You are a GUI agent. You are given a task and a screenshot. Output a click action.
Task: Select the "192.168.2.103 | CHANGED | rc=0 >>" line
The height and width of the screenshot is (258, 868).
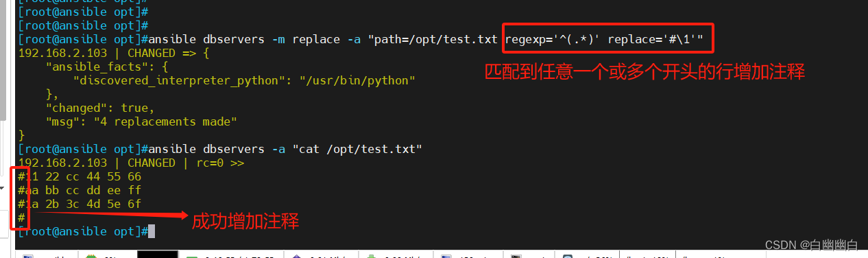pos(131,163)
